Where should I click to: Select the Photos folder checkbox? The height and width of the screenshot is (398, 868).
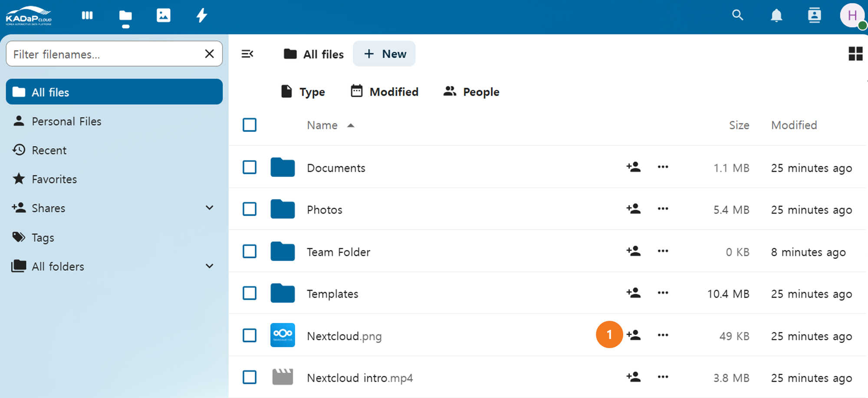coord(250,209)
